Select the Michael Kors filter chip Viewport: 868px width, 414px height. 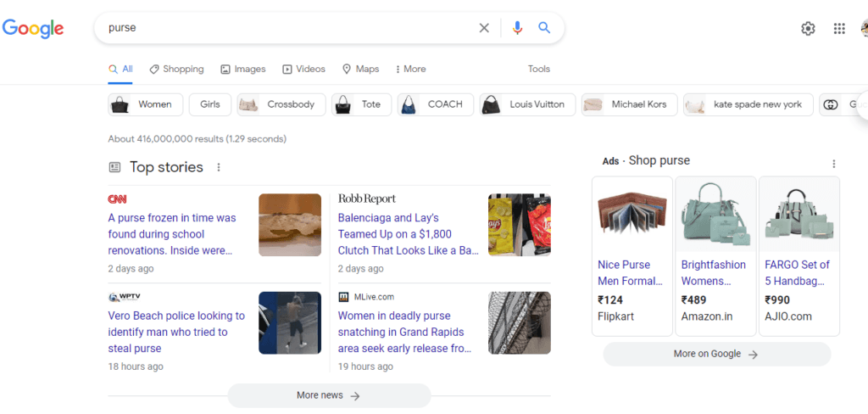tap(630, 104)
